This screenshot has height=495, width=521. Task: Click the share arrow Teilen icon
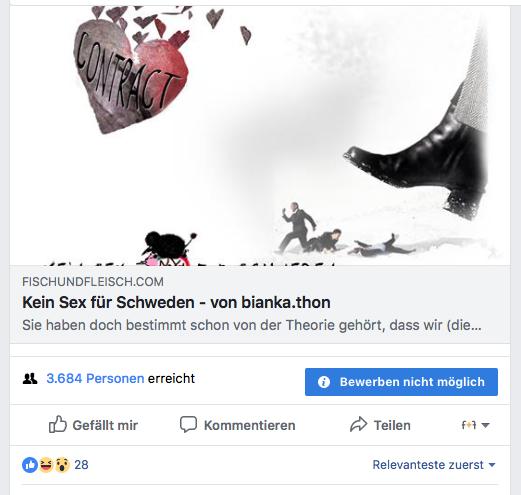(x=358, y=424)
